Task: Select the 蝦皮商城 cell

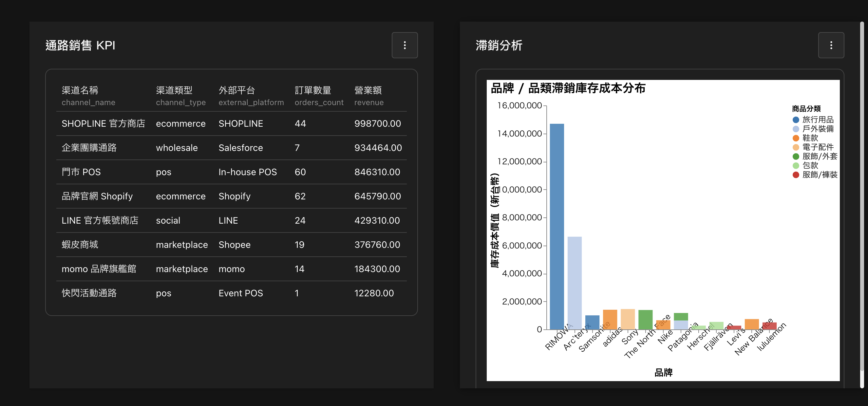Action: pos(80,245)
